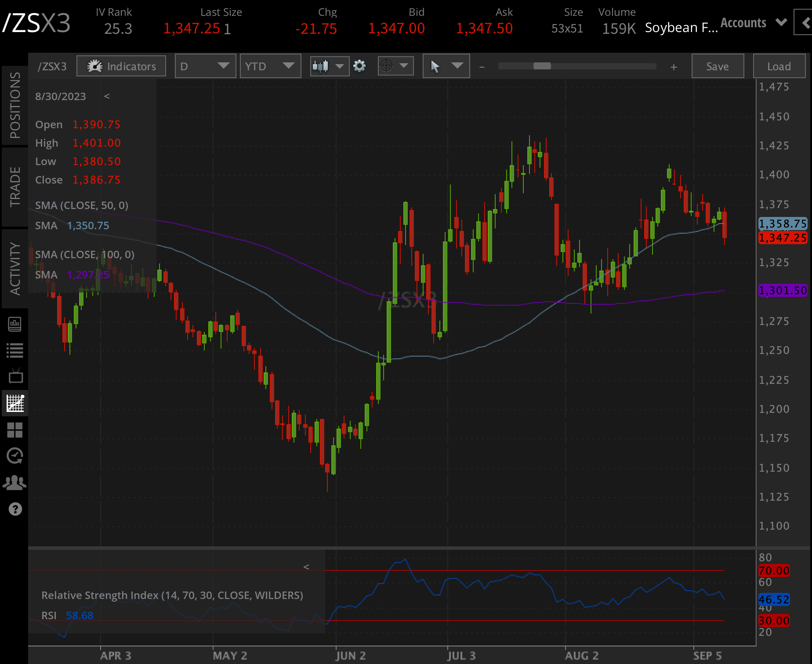Click the previous-day arrow near 8/30/2023
The width and height of the screenshot is (812, 664).
point(107,96)
